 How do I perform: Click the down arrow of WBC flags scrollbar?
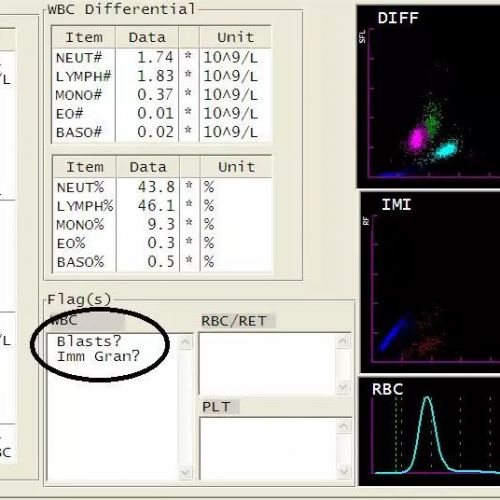(185, 472)
